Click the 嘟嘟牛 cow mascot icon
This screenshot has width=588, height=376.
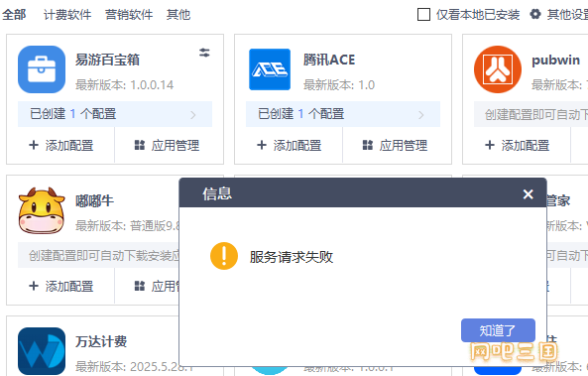point(42,210)
